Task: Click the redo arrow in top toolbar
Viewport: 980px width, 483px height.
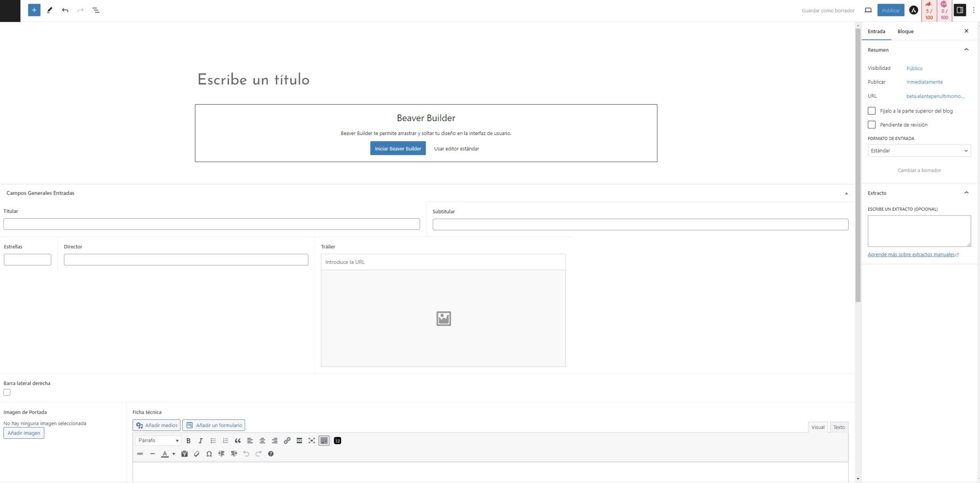Action: [x=80, y=10]
